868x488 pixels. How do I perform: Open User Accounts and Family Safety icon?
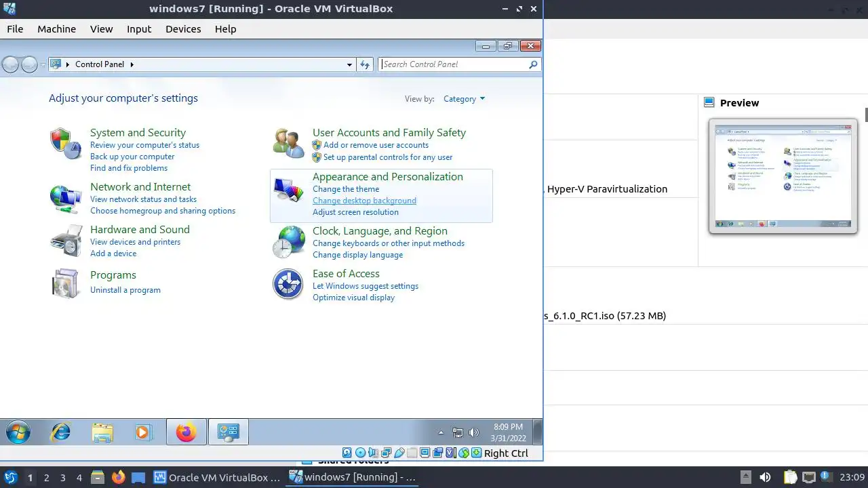pos(288,143)
